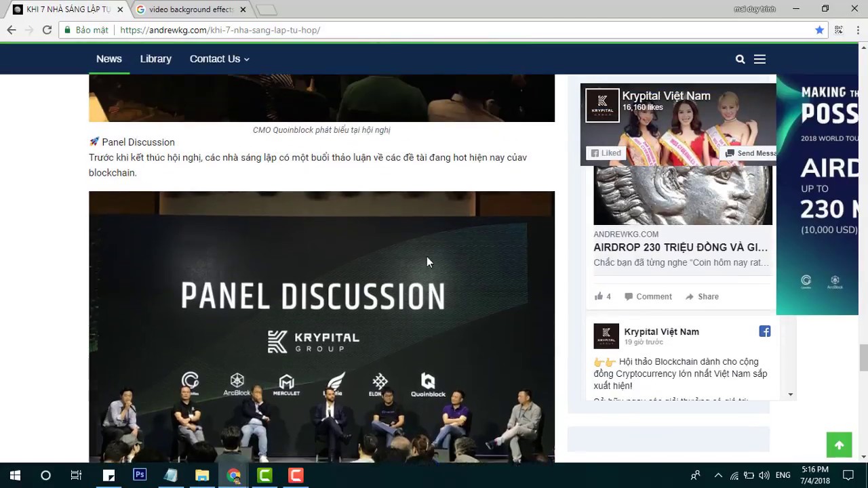Click the page vertical scrollbar thumb
Screen dimensions: 868x488
(x=863, y=357)
